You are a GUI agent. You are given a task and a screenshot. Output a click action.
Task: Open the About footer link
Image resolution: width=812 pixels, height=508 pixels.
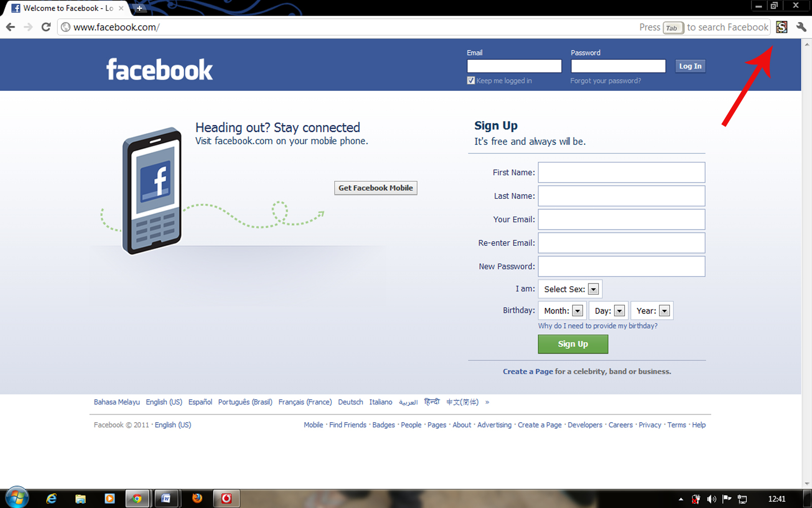pos(462,425)
